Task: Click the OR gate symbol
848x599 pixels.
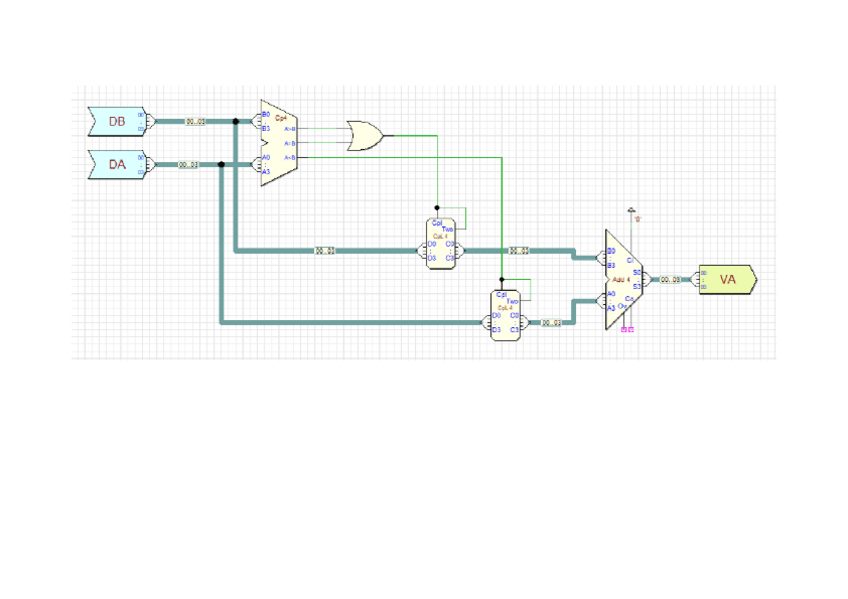Action: (x=365, y=135)
